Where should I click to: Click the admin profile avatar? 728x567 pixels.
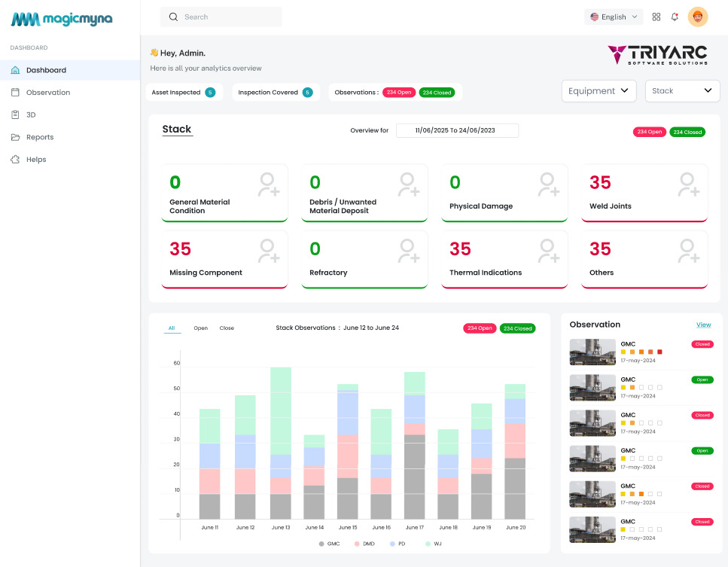[698, 17]
